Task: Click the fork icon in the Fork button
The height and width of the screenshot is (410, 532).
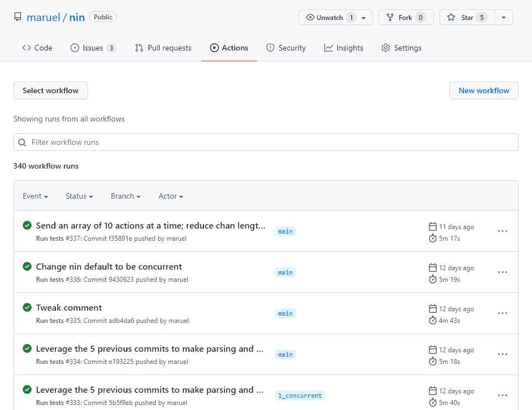Action: click(x=390, y=17)
